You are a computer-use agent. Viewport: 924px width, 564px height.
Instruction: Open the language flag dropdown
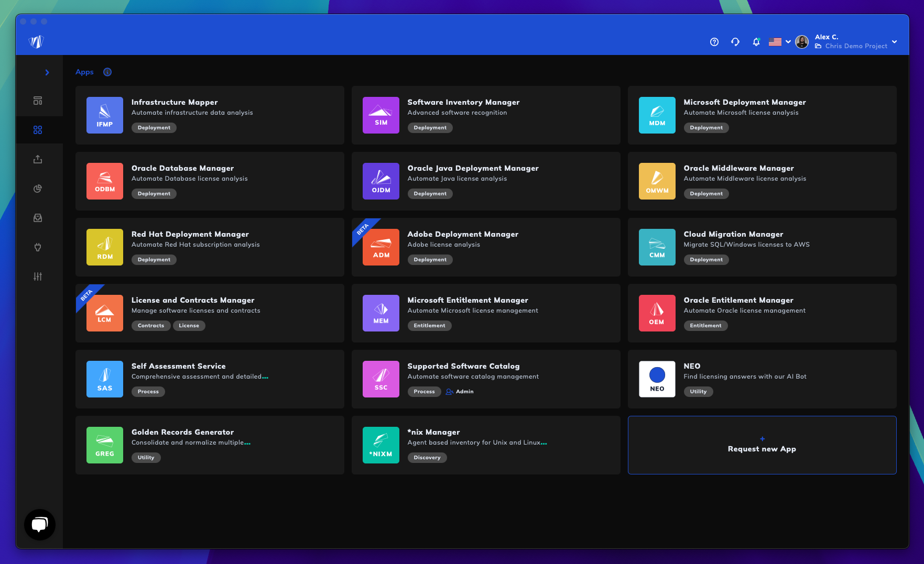[780, 42]
